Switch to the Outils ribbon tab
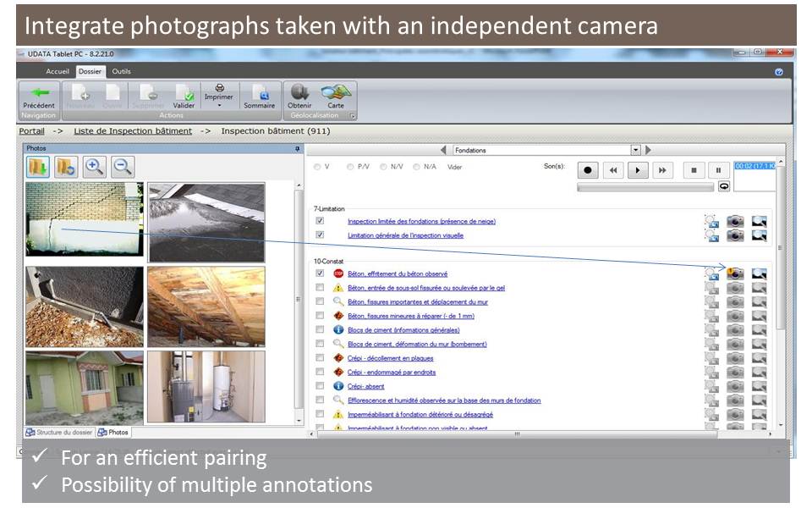The height and width of the screenshot is (508, 812). tap(121, 71)
